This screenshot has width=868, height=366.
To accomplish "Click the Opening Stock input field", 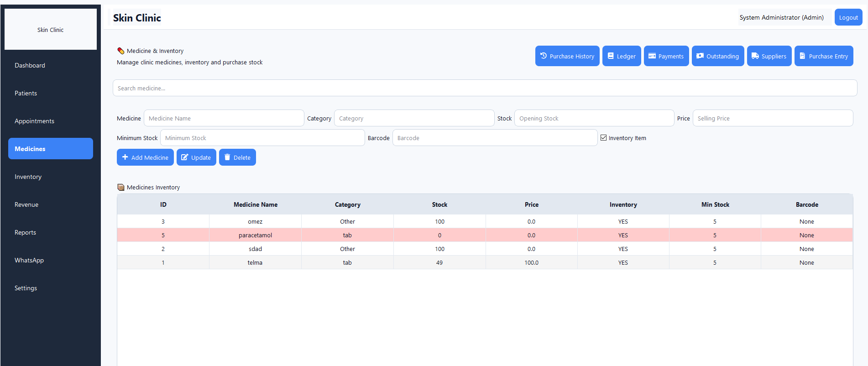I will 594,118.
